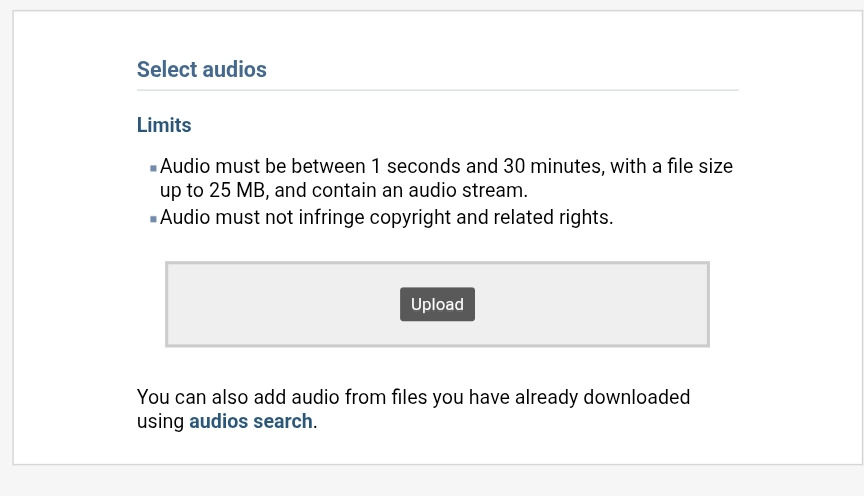This screenshot has width=864, height=496.
Task: Click the Select audios heading
Action: 202,69
